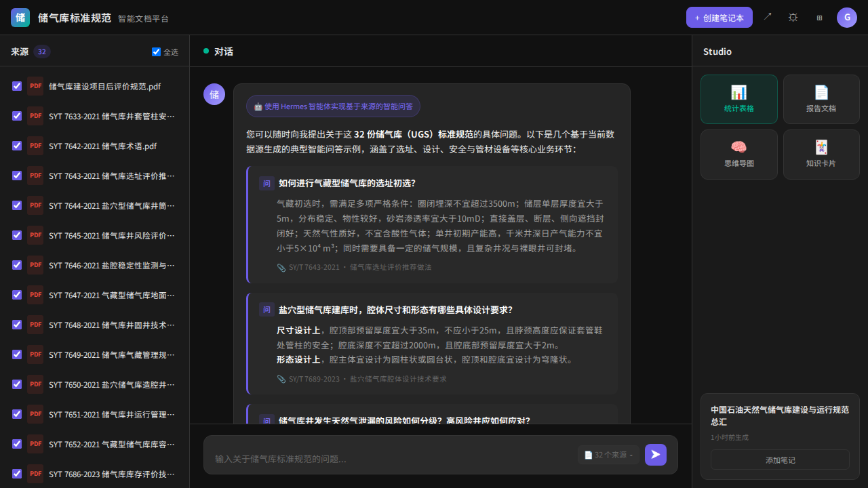Click PDF icon of SYT 7651-2021 file

tap(35, 414)
